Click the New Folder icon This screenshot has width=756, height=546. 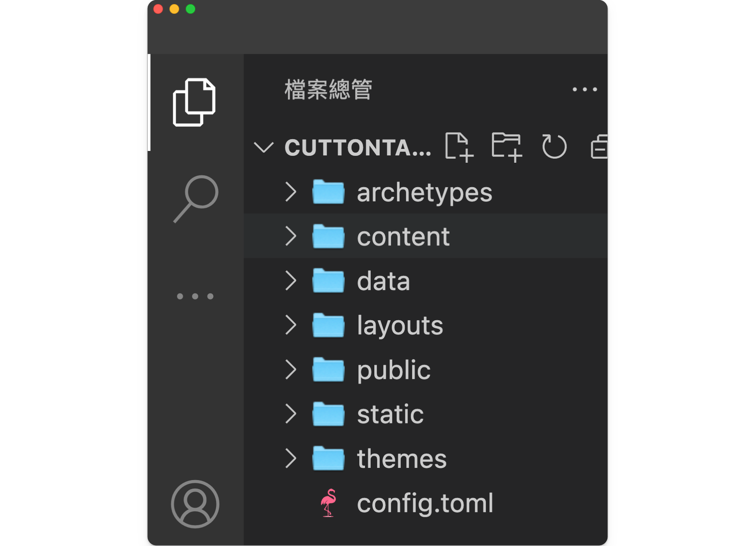click(x=507, y=147)
